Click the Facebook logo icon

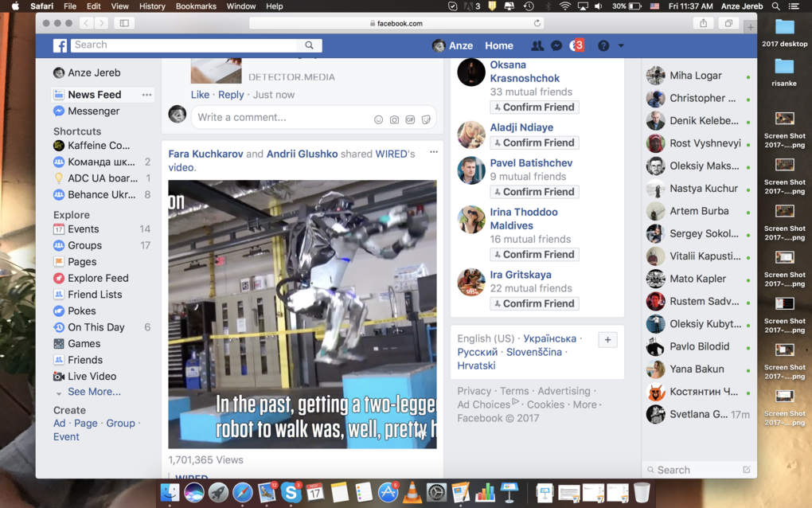60,45
